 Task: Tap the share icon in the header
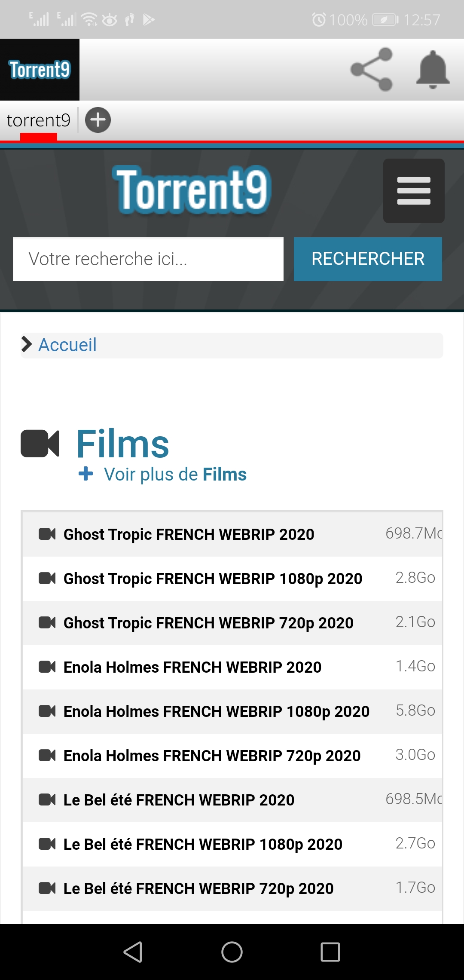(x=371, y=70)
